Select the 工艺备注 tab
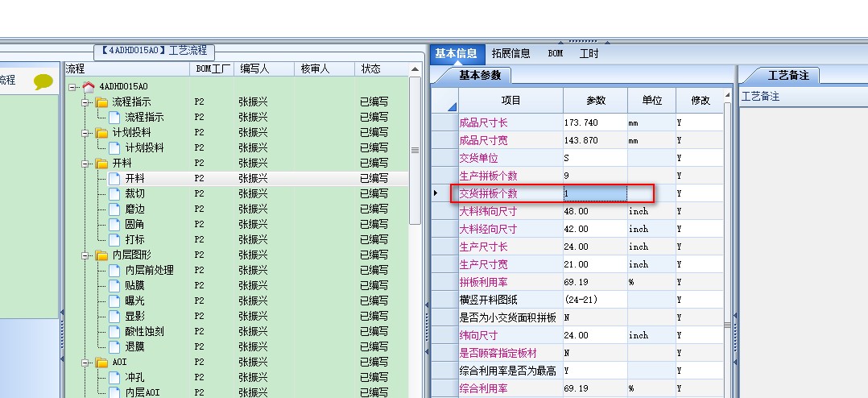The height and width of the screenshot is (398, 868). coord(788,75)
